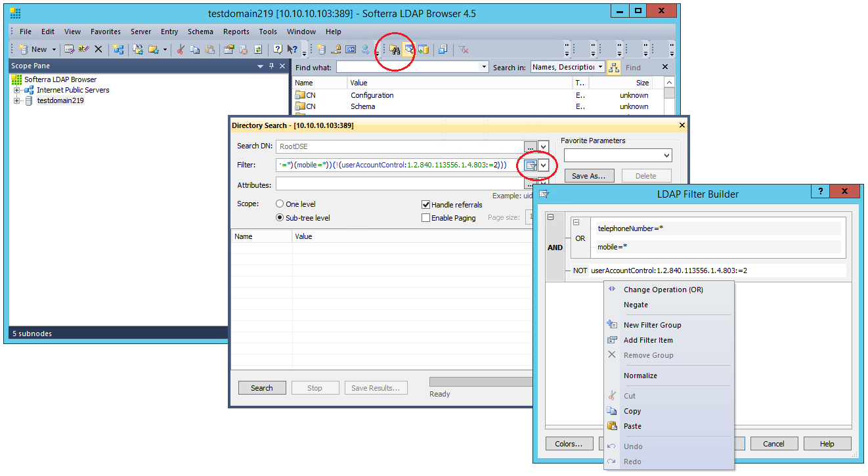Click the Configuration CN folder icon
The width and height of the screenshot is (868, 476).
point(300,95)
